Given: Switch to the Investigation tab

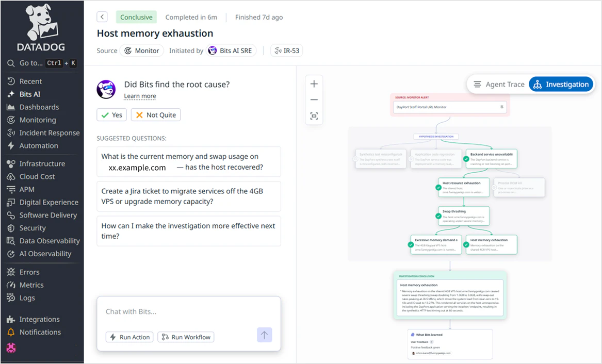Looking at the screenshot, I should (561, 85).
